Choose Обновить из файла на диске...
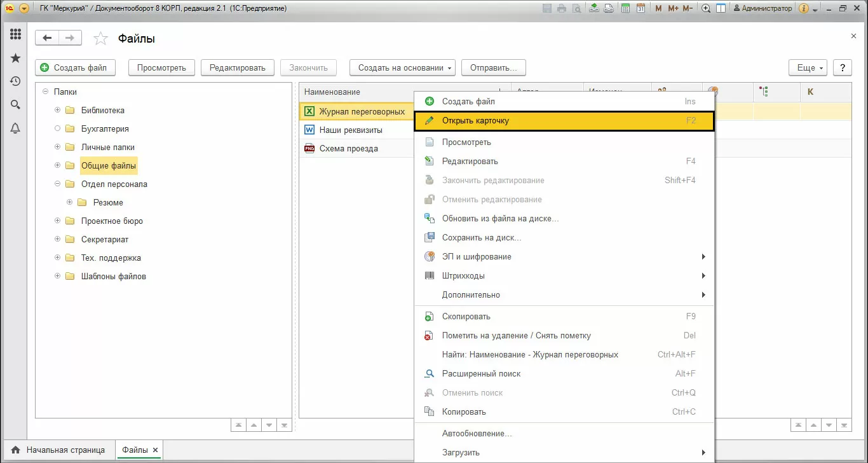The height and width of the screenshot is (463, 868). click(564, 218)
